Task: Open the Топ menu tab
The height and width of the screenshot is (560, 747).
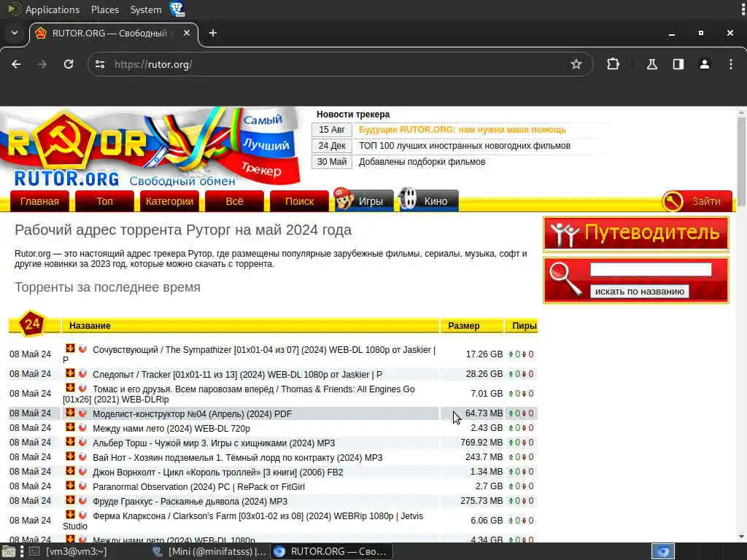Action: [x=104, y=201]
